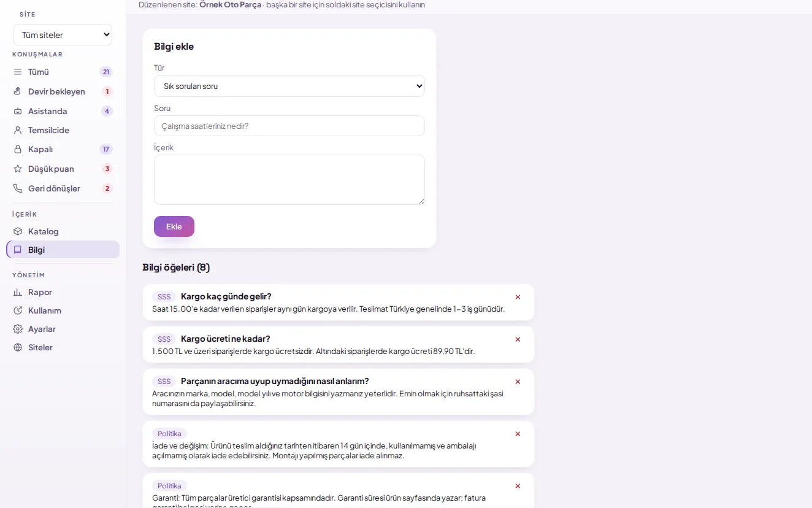Click the book icon beside Bilgi
812x508 pixels.
[18, 250]
